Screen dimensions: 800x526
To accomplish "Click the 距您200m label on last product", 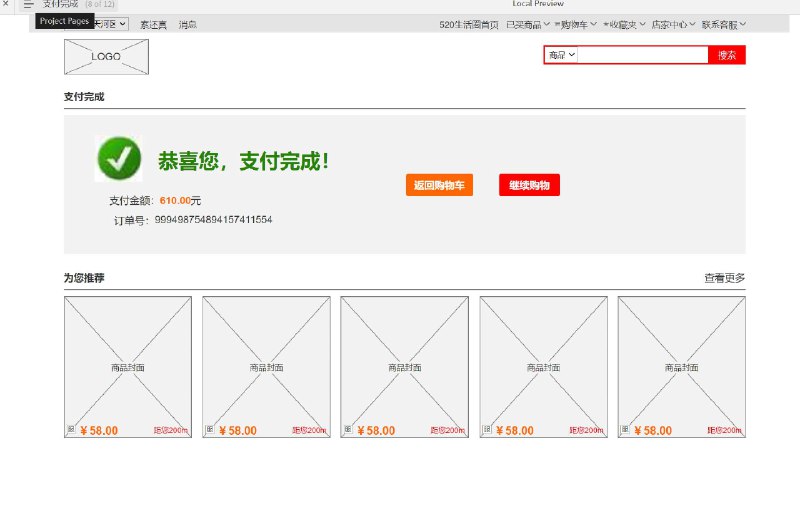I will coord(724,431).
